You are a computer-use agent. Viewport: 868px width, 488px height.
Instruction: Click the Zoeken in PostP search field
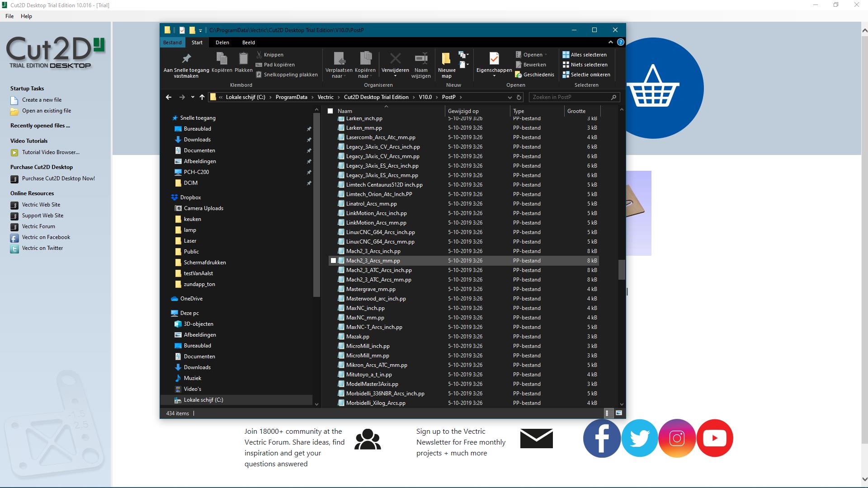point(570,97)
